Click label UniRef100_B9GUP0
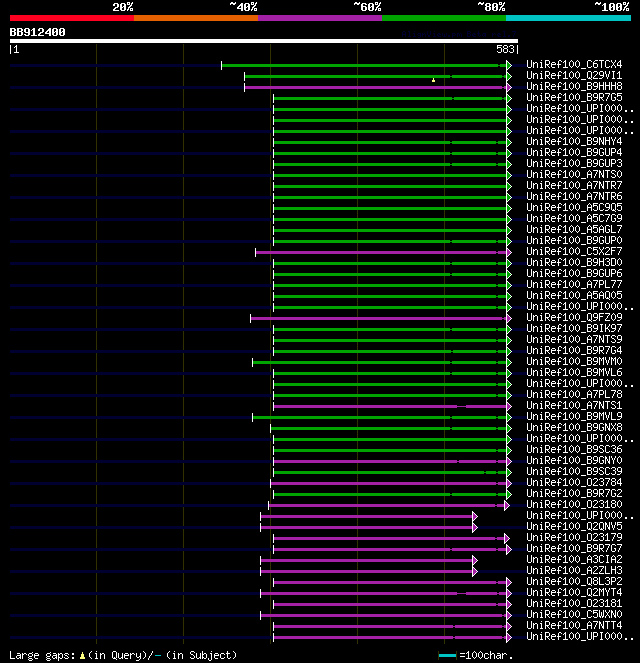The image size is (640, 663). tap(574, 241)
